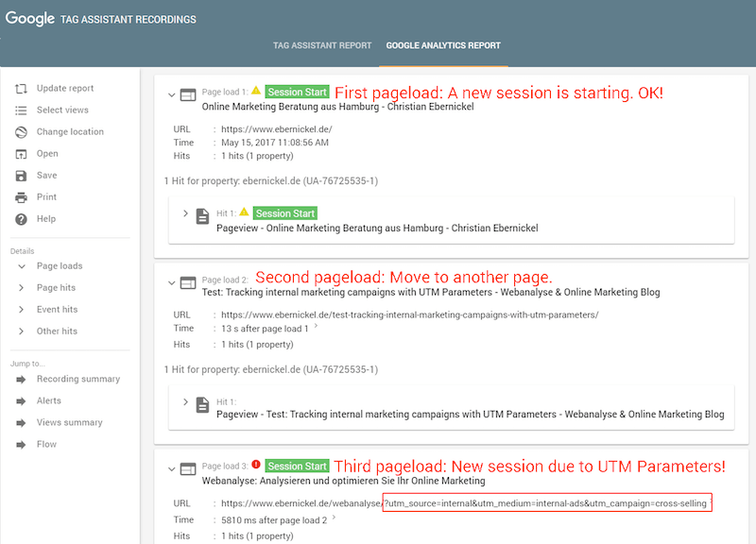This screenshot has height=544, width=756.
Task: Click small arrow after '5810 ms after page load 2'
Action: pyautogui.click(x=335, y=518)
